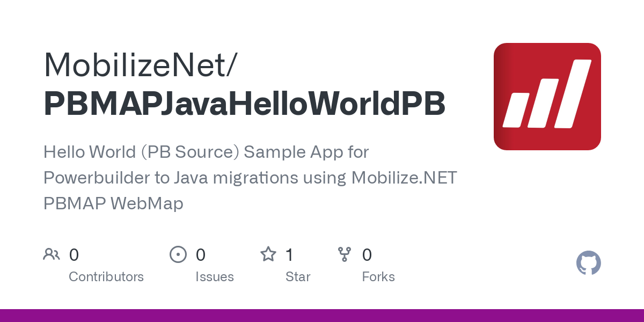Image resolution: width=644 pixels, height=322 pixels.
Task: Open the PBMAPJavaHelloWorldPB repository link
Action: point(244,104)
